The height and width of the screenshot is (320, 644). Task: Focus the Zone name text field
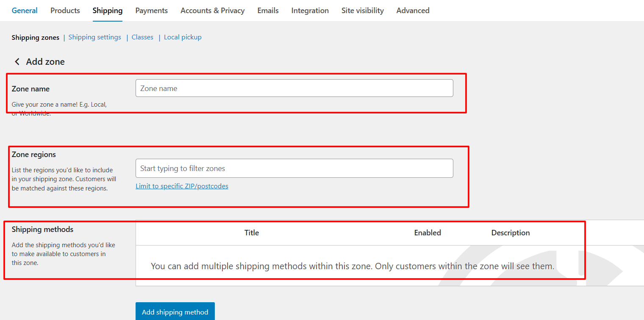tap(294, 88)
